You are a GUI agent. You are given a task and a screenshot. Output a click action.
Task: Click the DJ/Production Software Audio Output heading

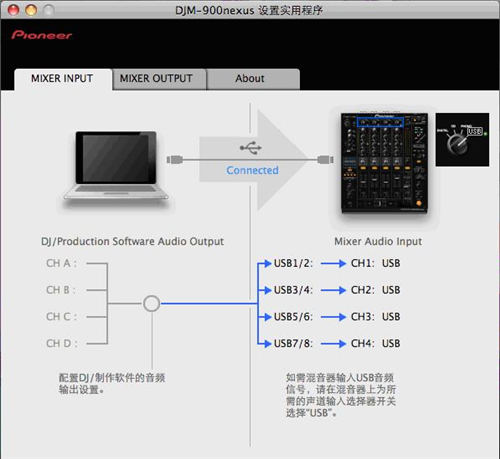point(132,241)
